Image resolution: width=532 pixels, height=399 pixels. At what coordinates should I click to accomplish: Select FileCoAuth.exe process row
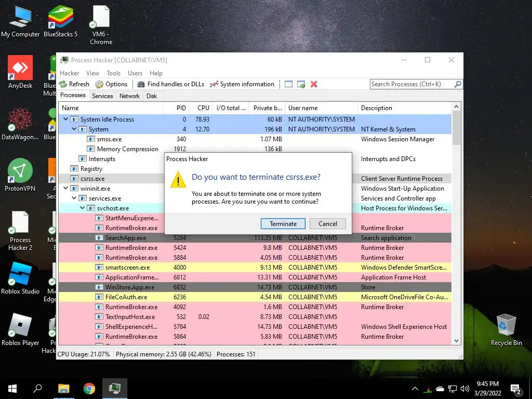(x=255, y=297)
